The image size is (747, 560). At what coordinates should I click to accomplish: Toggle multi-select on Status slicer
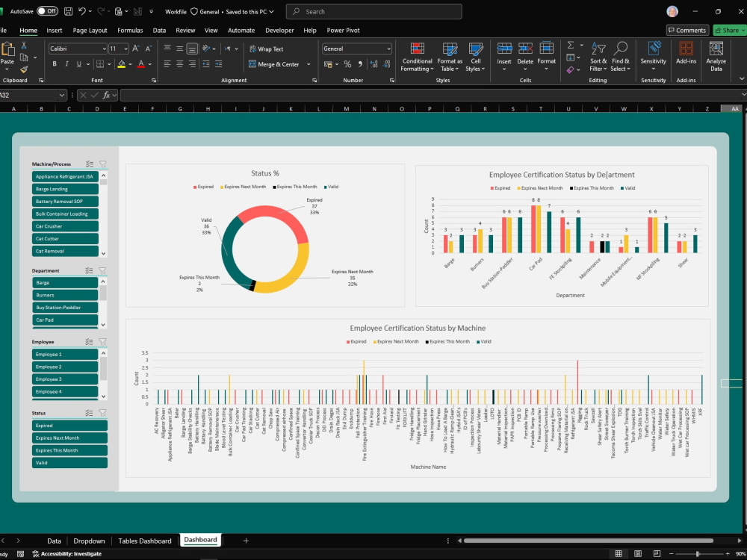pyautogui.click(x=89, y=414)
